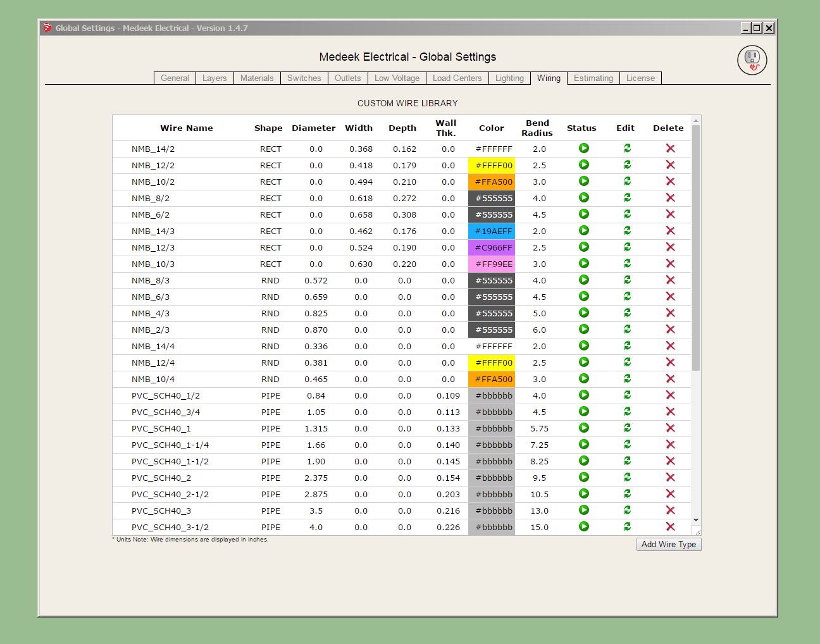Delete the NMB_12/2 wire type

(x=671, y=164)
